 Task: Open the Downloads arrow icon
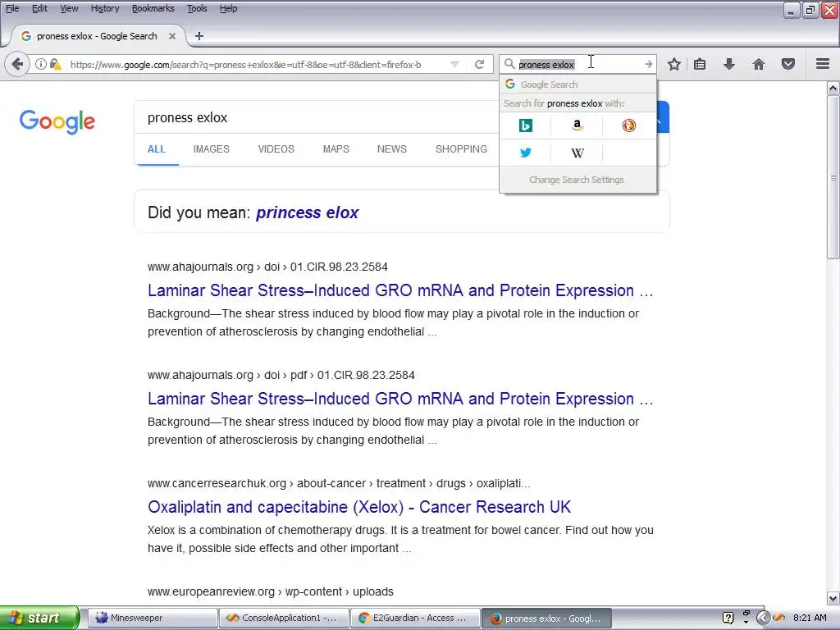click(x=729, y=64)
